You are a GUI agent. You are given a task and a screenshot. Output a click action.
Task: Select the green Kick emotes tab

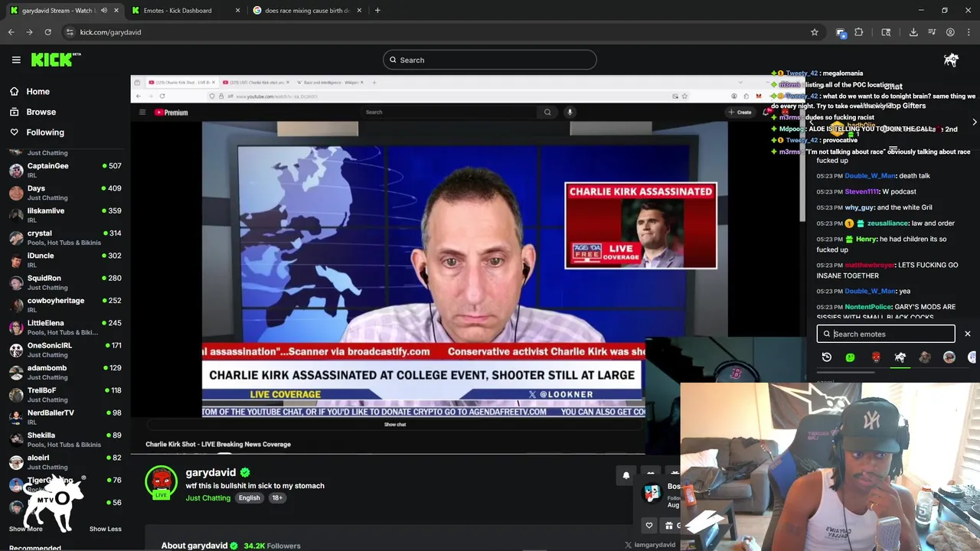coord(850,357)
